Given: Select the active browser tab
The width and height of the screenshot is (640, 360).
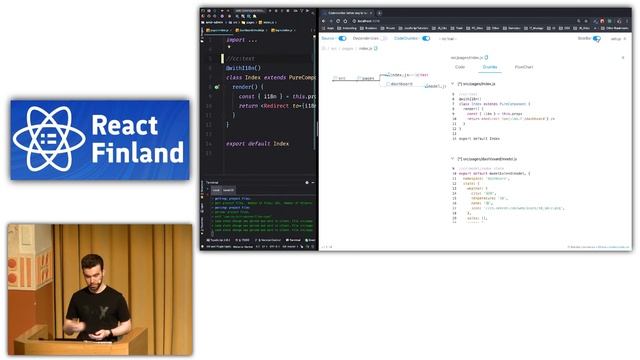Looking at the screenshot, I should tap(348, 13).
